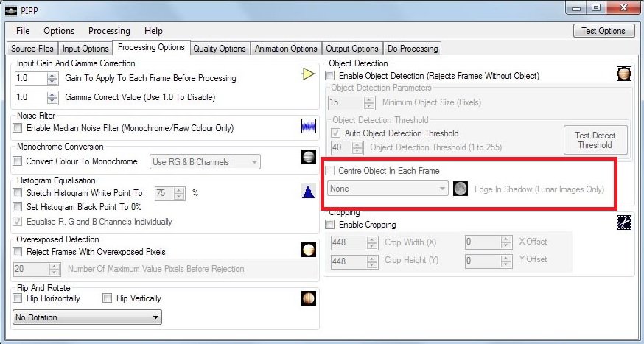Click the monochrome Jupiter icon
Image resolution: width=644 pixels, height=344 pixels.
[309, 157]
